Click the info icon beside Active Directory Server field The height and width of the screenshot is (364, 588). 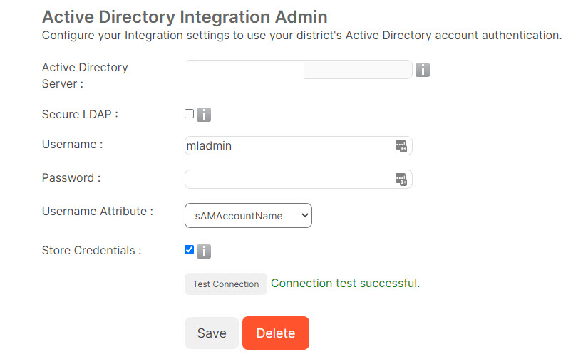tap(422, 70)
